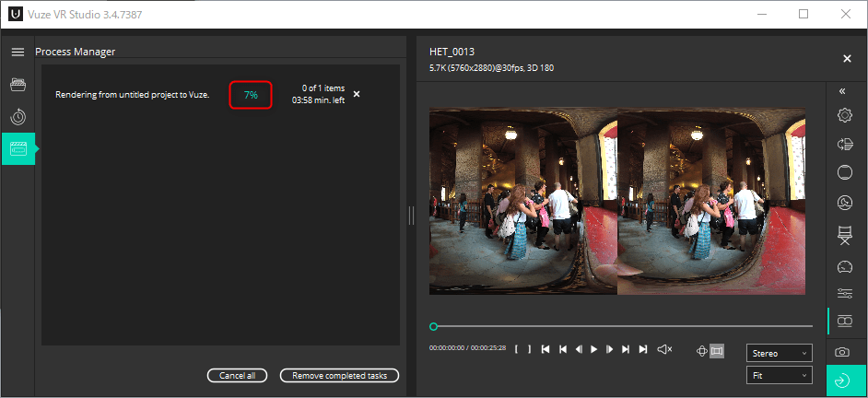This screenshot has width=868, height=398.
Task: Collapse the right tool sidebar with double chevron
Action: [x=842, y=91]
